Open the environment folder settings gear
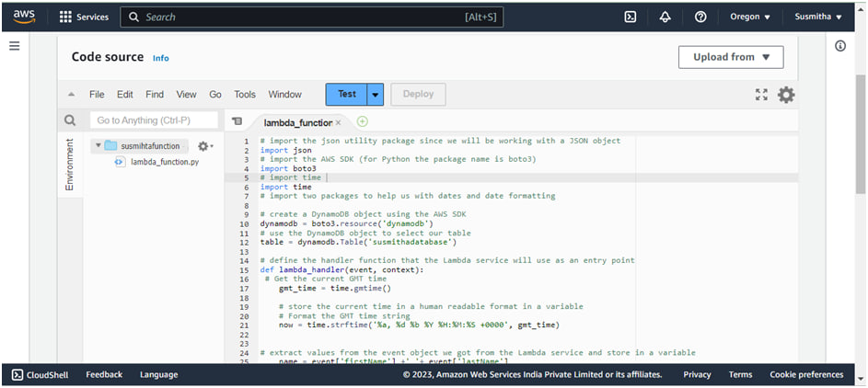868x388 pixels. [205, 146]
